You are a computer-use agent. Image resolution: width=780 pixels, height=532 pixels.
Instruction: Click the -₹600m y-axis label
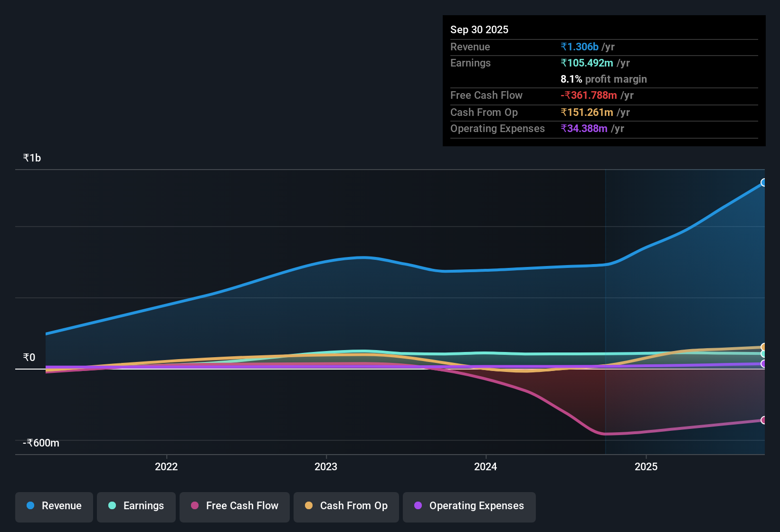click(41, 443)
